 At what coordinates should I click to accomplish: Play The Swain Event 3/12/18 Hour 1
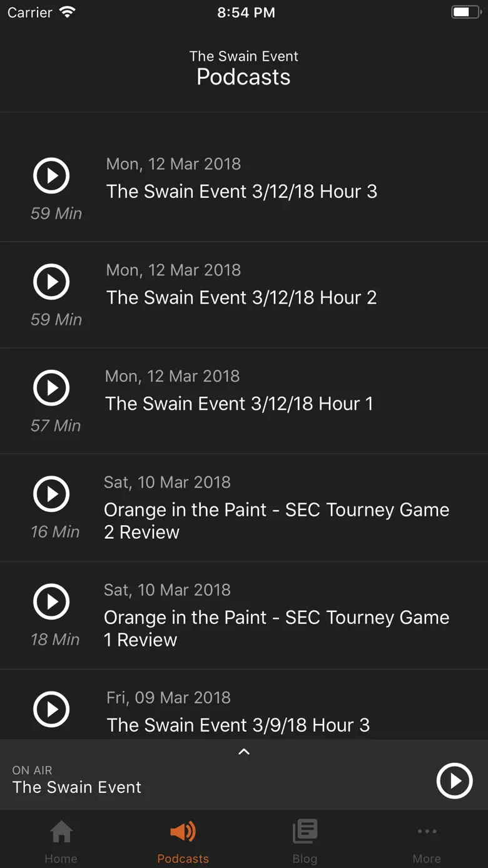[x=51, y=388]
